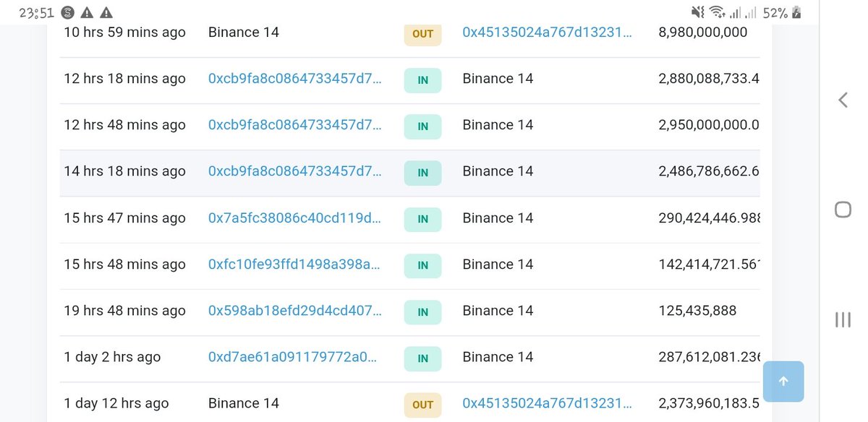
Task: Tap the second warning triangle notification icon
Action: tap(106, 12)
